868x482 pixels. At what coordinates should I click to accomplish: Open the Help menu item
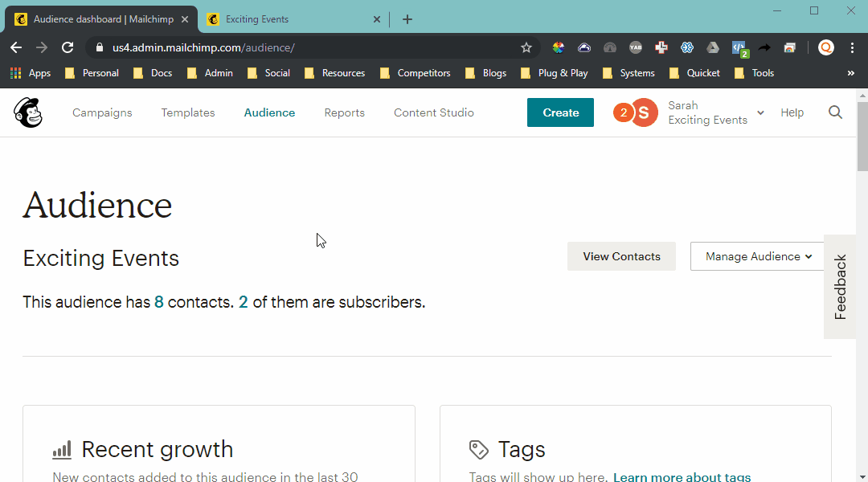pyautogui.click(x=792, y=112)
